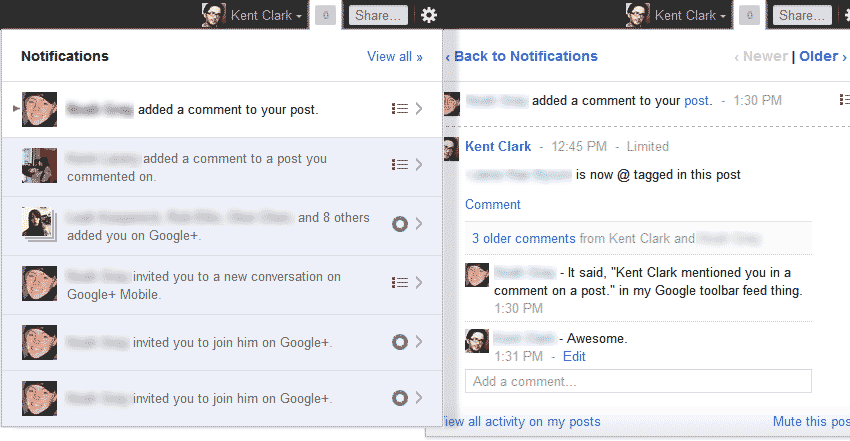Viewport: 850px width, 441px height.
Task: Expand the '3 older comments' section
Action: coord(523,238)
